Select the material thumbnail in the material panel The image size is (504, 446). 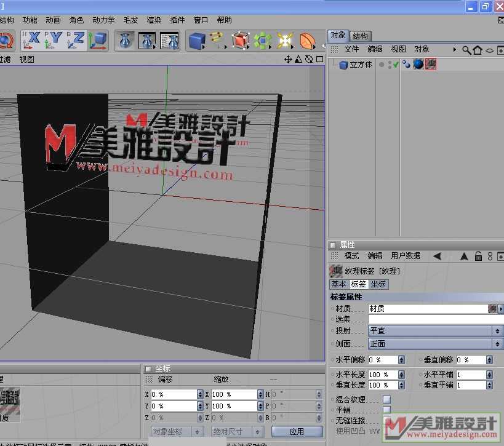click(10, 400)
